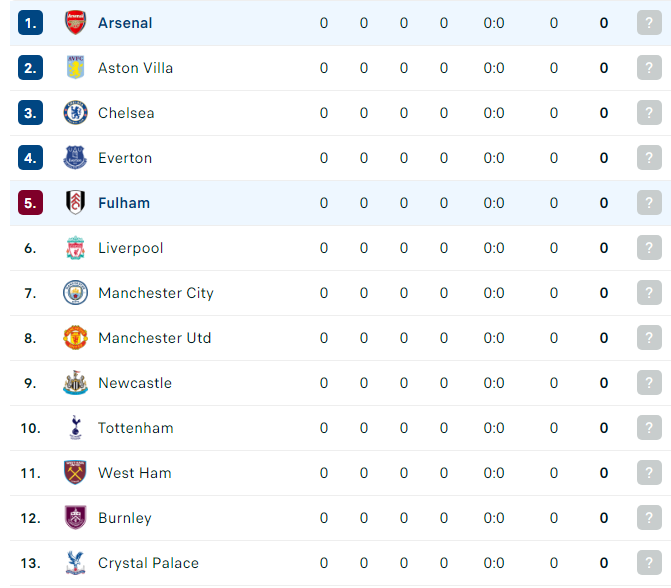
Task: Open the Arsenal team name link
Action: coord(125,23)
